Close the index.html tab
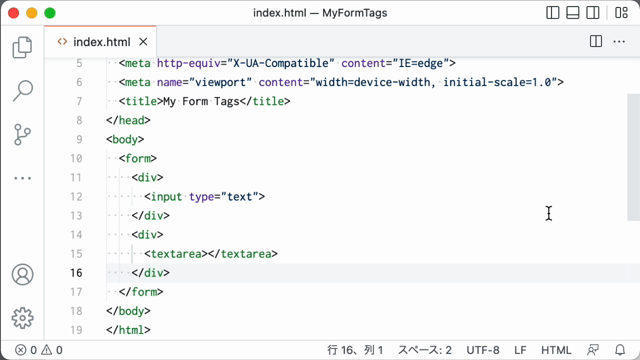 143,42
